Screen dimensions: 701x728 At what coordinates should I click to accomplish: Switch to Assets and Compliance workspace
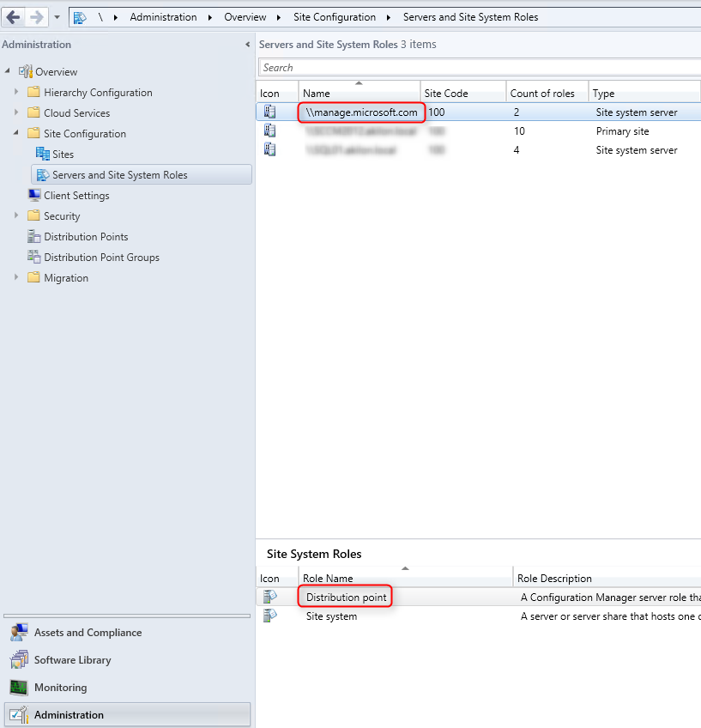[x=127, y=633]
